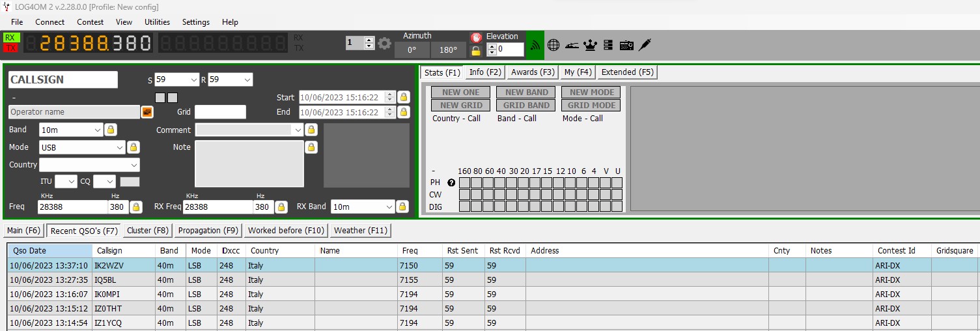Screen dimensions: 980x331
Task: Toggle the NEW BAND status indicator
Action: click(526, 93)
